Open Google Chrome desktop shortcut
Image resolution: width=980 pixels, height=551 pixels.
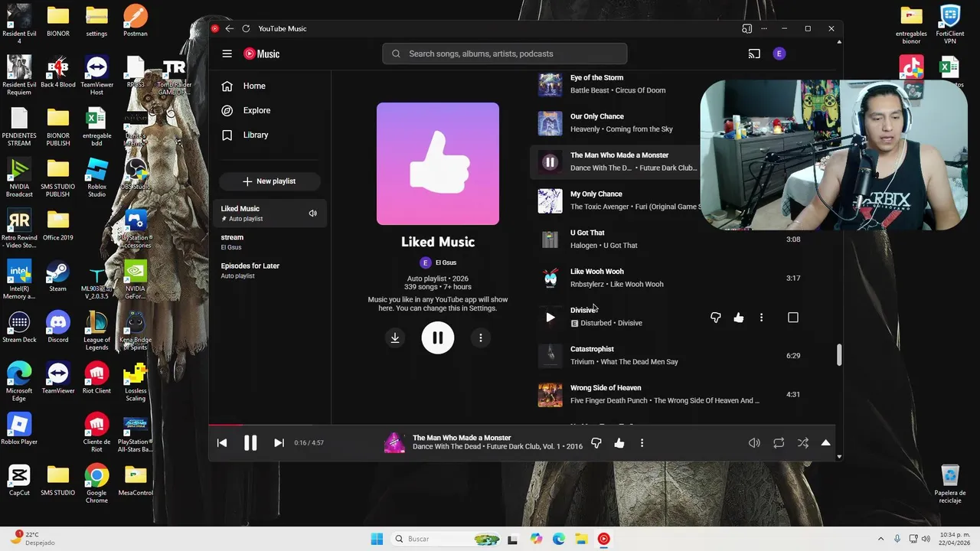click(x=96, y=484)
